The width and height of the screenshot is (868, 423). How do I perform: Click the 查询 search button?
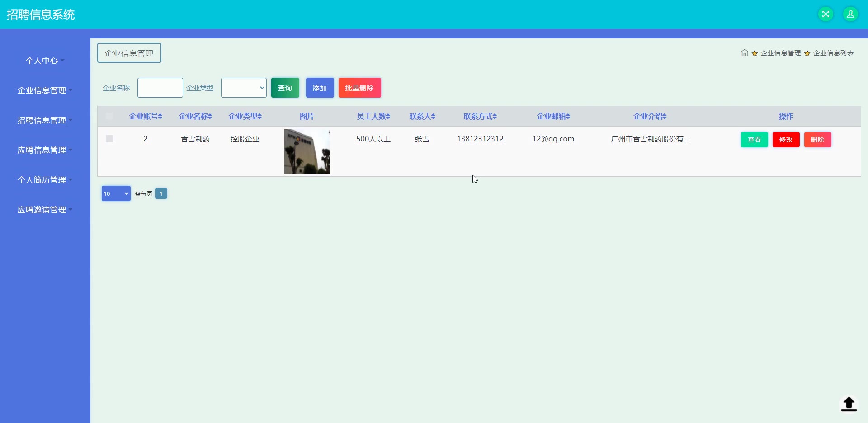coord(285,88)
